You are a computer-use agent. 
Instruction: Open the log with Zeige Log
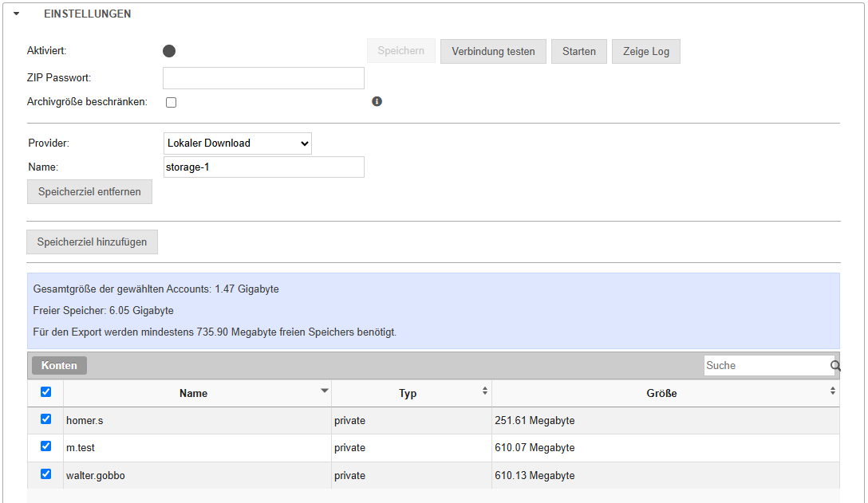[645, 52]
